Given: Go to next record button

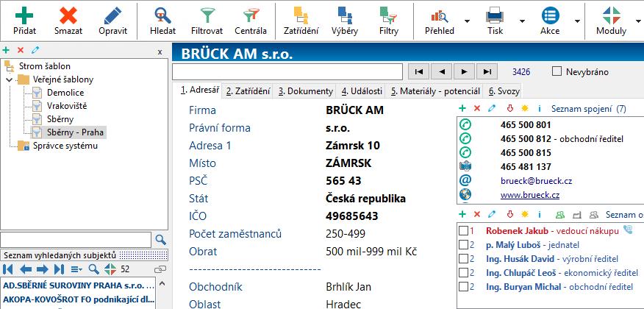Looking at the screenshot, I should pos(465,71).
